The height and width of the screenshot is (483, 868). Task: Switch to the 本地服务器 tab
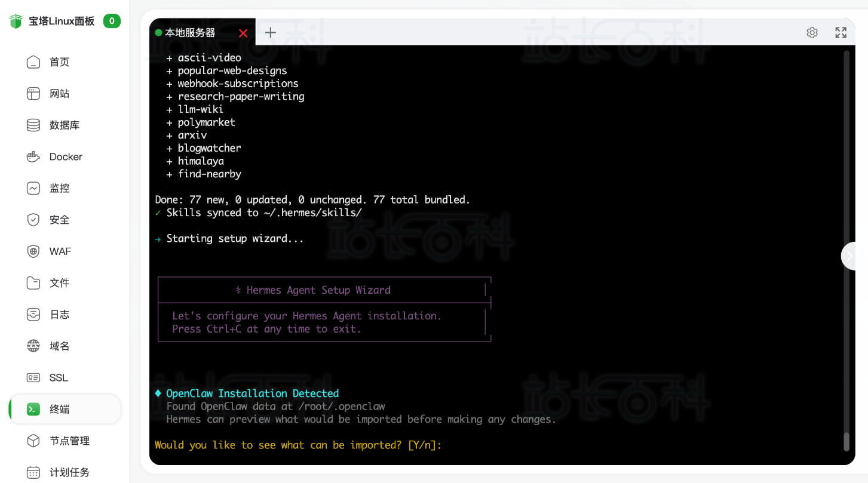(x=189, y=33)
